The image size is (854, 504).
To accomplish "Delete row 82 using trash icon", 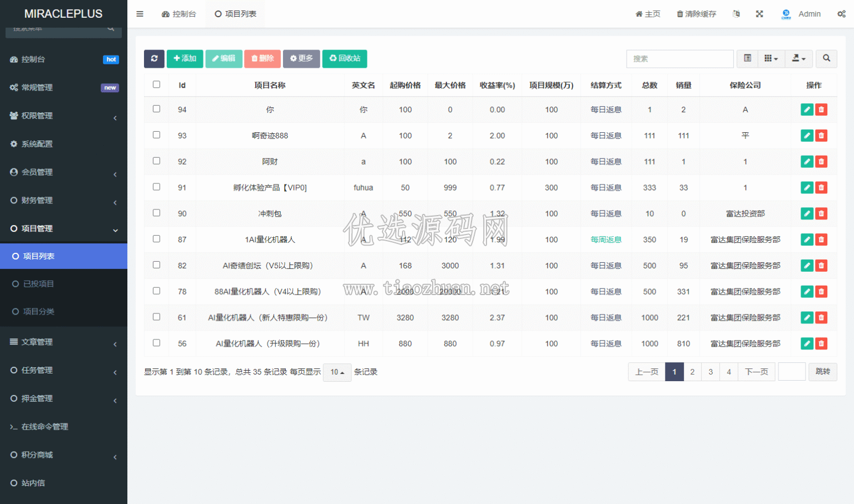I will (x=821, y=266).
